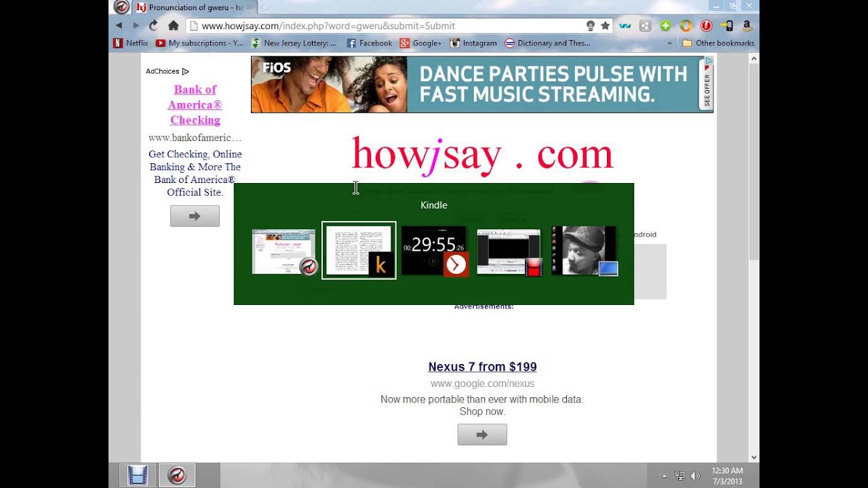Click the AdChoices icon
Screen dimensions: 868x488
pyautogui.click(x=185, y=71)
